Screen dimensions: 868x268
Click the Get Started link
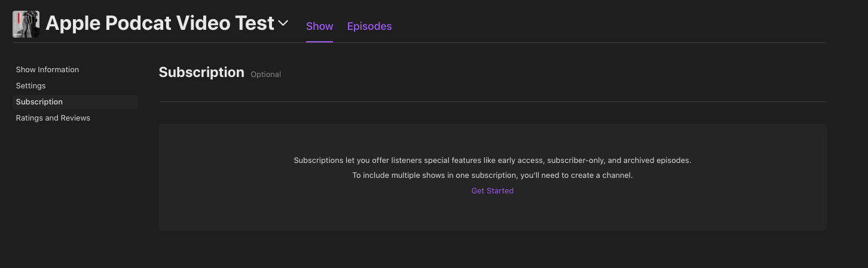click(493, 191)
